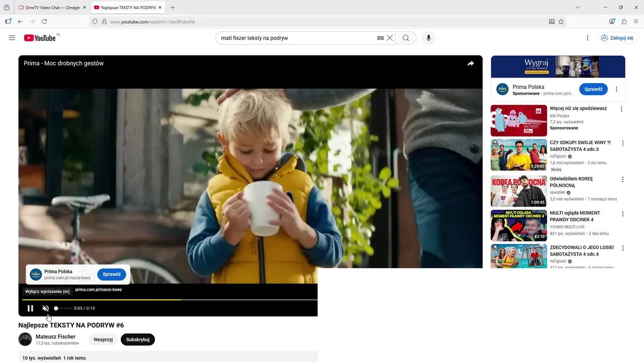Open options for 'MULTI ogląda MOMENT PRAWDY' video

pos(622,214)
